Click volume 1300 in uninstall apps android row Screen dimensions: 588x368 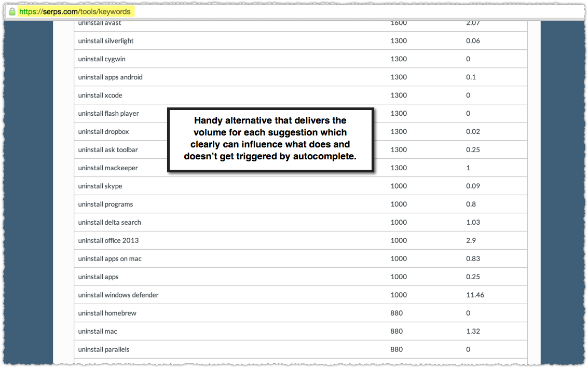pos(399,77)
